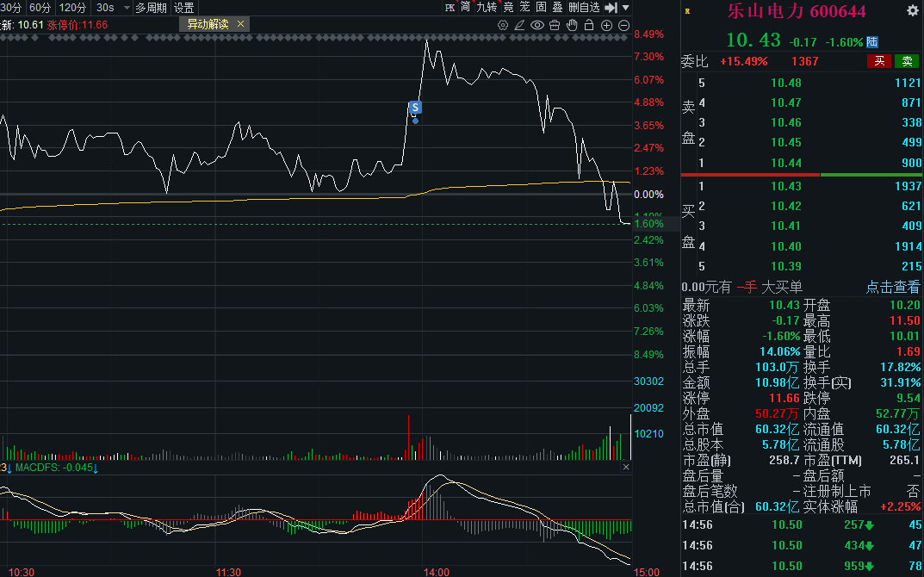Toggle the eye visibility icon
924x577 pixels.
point(536,25)
